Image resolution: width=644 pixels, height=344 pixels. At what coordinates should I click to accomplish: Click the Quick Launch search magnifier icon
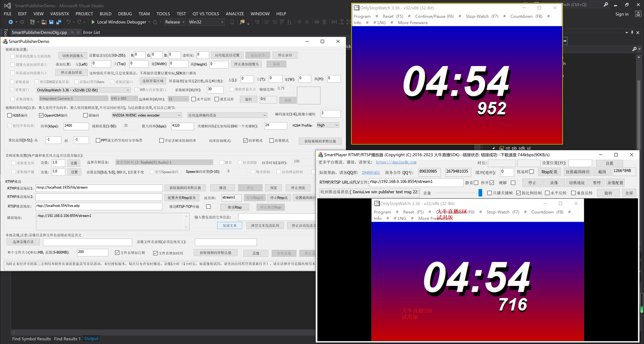tap(606, 5)
